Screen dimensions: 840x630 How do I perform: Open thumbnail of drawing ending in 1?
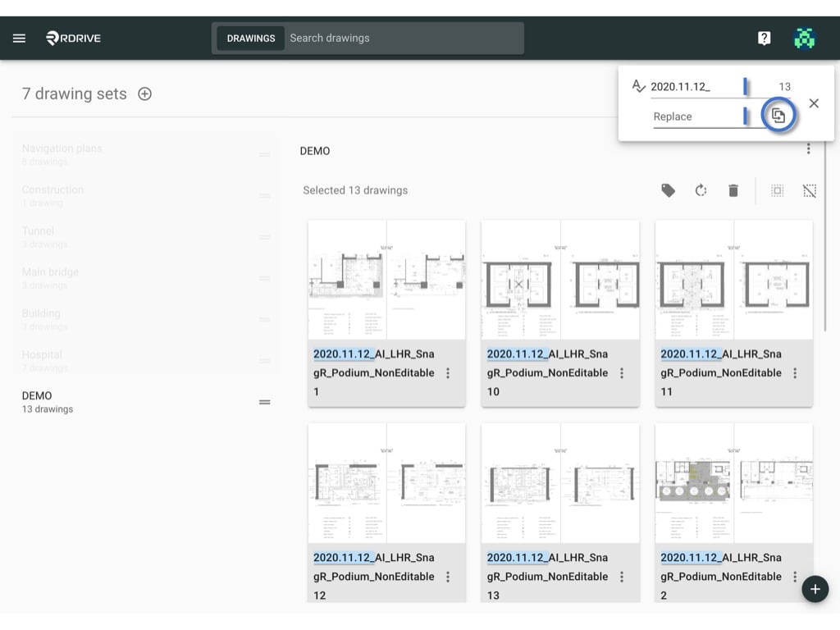point(387,280)
